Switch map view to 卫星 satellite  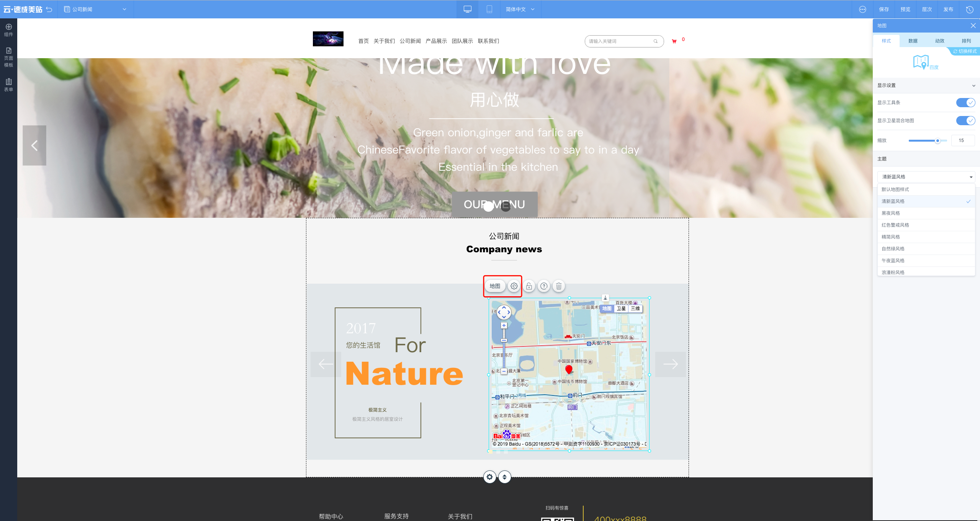[x=621, y=309]
